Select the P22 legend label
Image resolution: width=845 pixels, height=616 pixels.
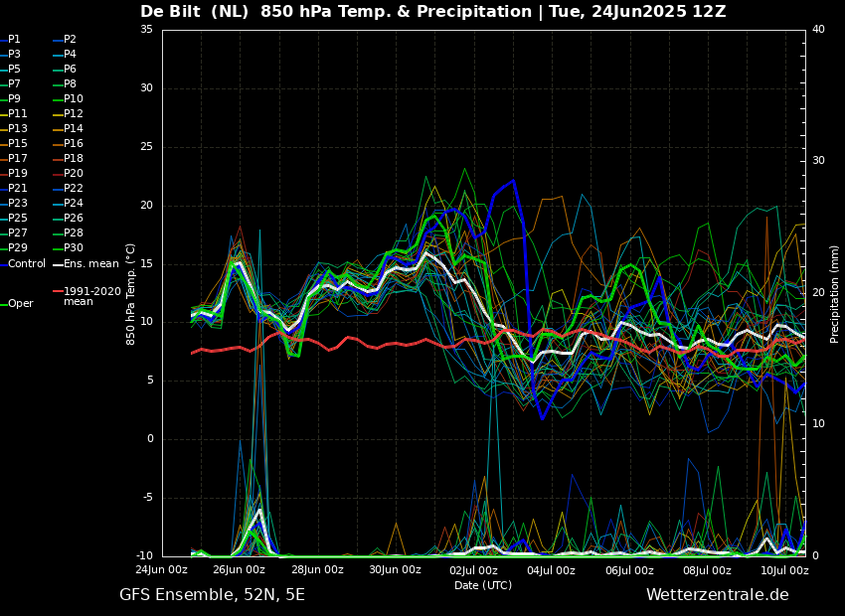pyautogui.click(x=73, y=189)
